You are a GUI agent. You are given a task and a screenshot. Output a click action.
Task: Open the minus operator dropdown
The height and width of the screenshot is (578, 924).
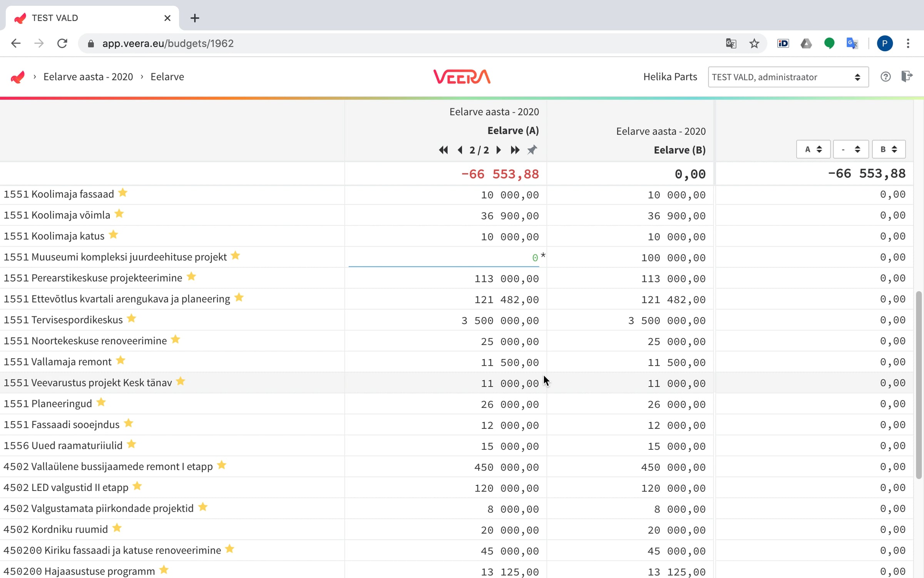tap(851, 149)
